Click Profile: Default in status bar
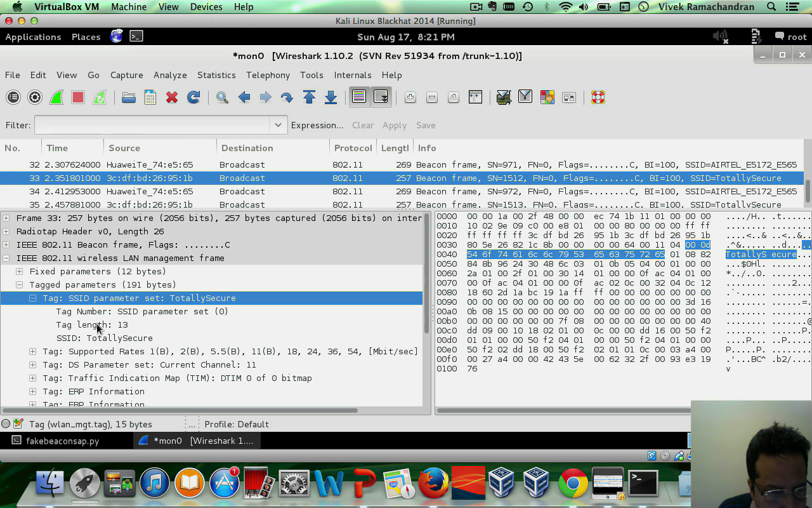The image size is (812, 508). pyautogui.click(x=237, y=424)
